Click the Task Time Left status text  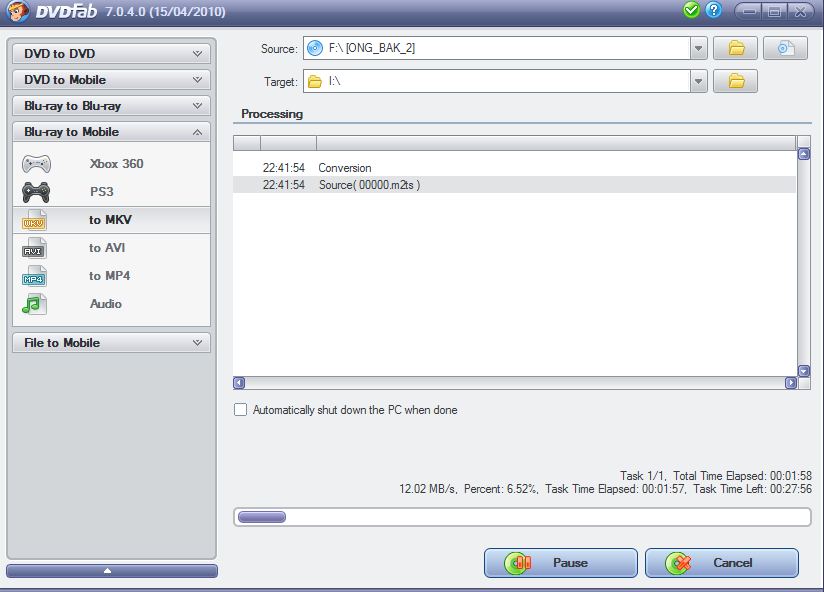click(x=753, y=489)
